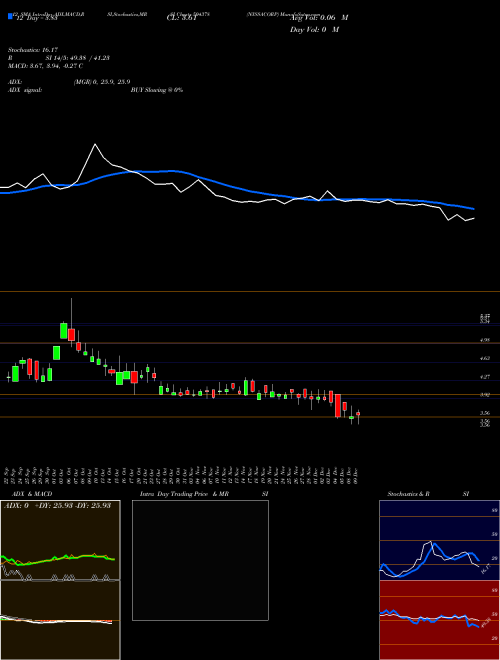The width and height of the screenshot is (500, 660).
Task: Click the 'MACD: 3.67, 3.94, -0.27 C' line
Action: [x=45, y=66]
